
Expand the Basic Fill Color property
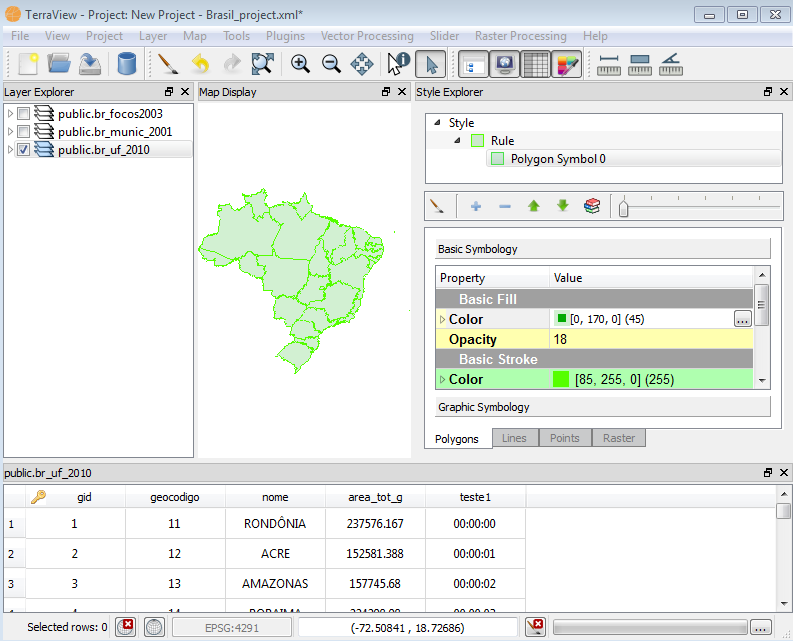click(x=443, y=319)
